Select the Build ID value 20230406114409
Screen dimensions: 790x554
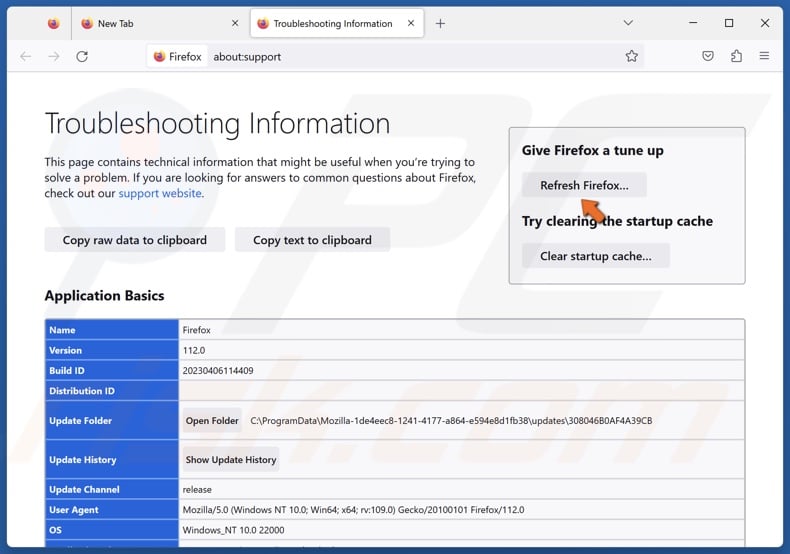(218, 371)
